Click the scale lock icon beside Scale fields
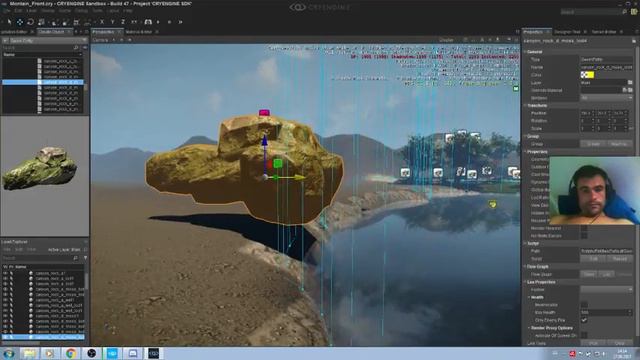This screenshot has width=640, height=360. coord(631,129)
